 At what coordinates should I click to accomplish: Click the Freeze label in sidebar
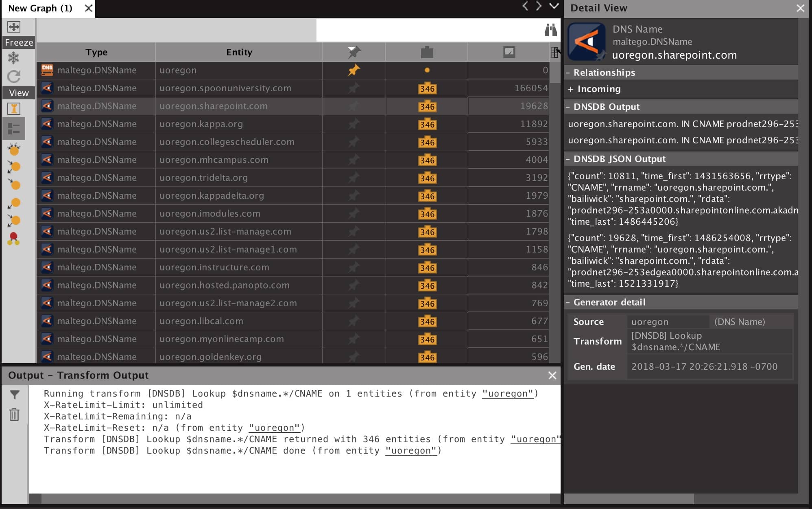pos(19,42)
